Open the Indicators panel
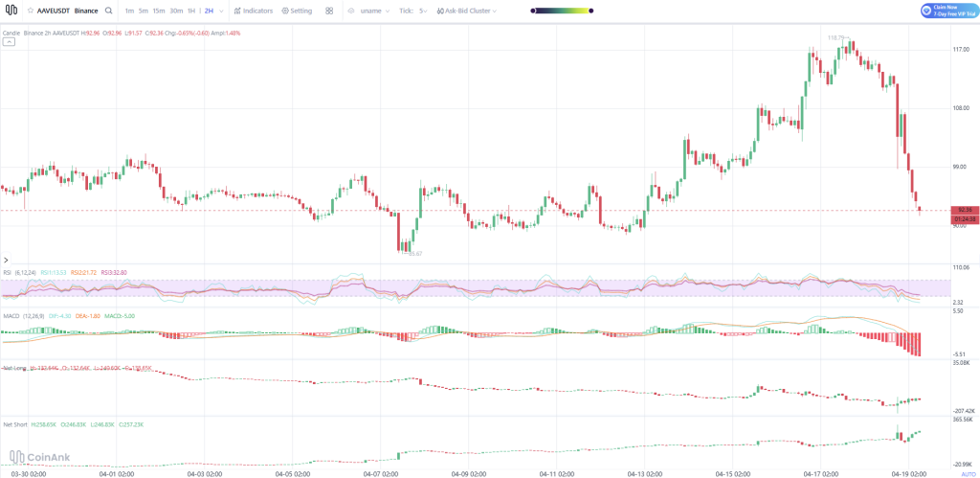Viewport: 980px width, 478px height. tap(253, 11)
